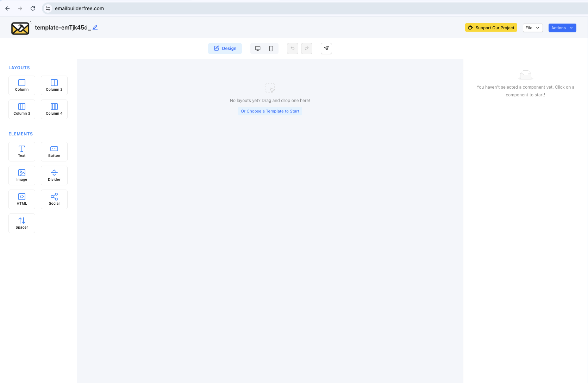Choose the HTML element
This screenshot has height=383, width=588.
click(x=22, y=199)
